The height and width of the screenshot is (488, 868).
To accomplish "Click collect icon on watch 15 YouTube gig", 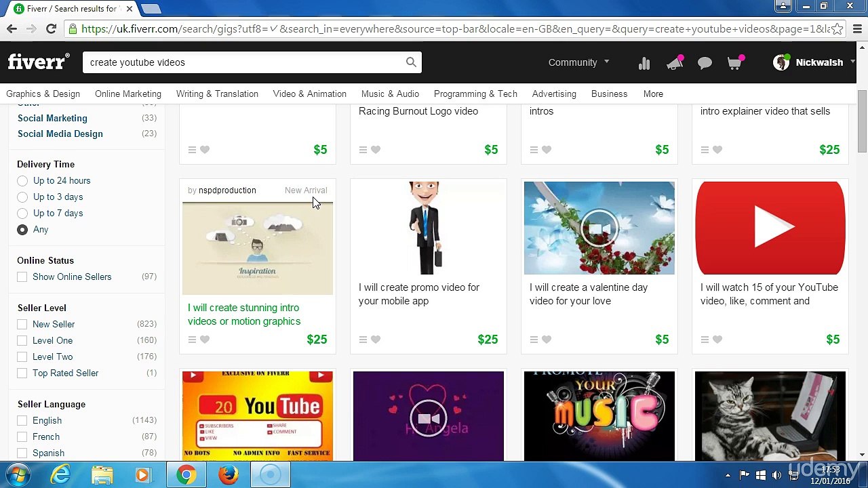I will (x=705, y=340).
